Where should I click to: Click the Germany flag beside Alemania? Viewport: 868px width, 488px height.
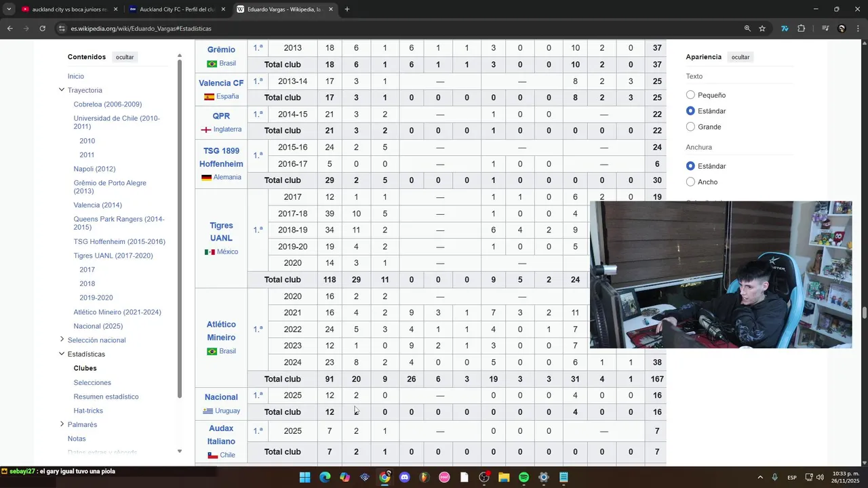coord(206,178)
